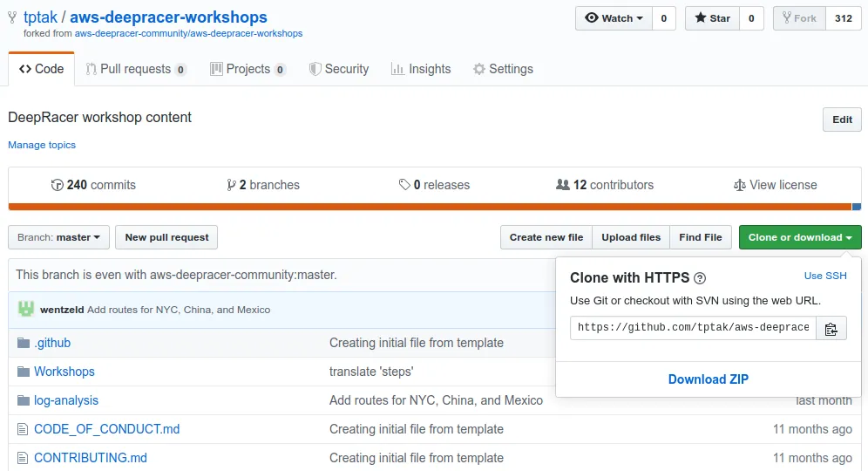Open View license link
The image size is (868, 471).
pyautogui.click(x=775, y=185)
